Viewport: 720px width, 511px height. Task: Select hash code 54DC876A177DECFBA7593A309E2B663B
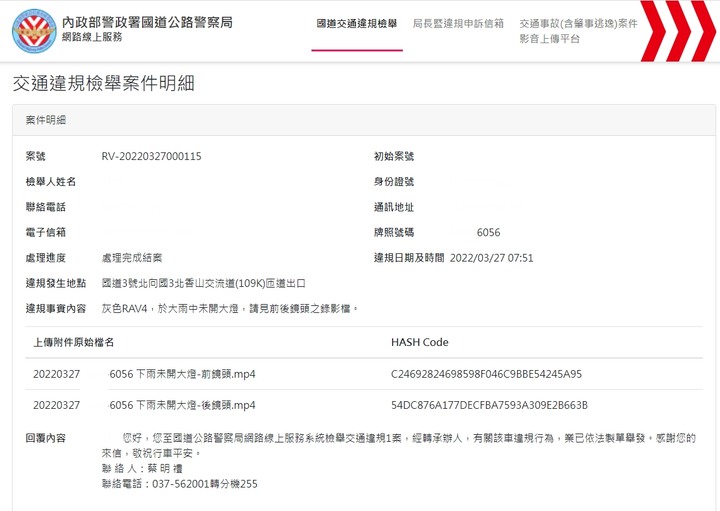tap(489, 405)
